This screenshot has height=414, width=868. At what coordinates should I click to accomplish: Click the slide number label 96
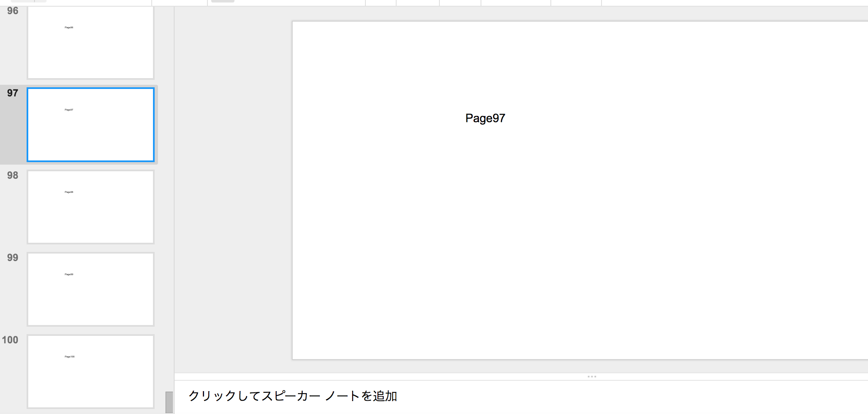pos(12,10)
